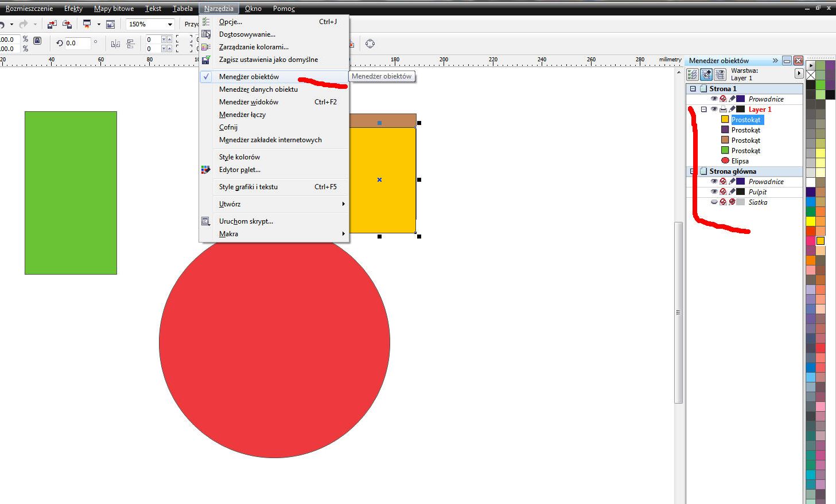Viewport: 836px width, 504px height.
Task: Toggle eye visibility for Layer 1
Action: point(714,109)
